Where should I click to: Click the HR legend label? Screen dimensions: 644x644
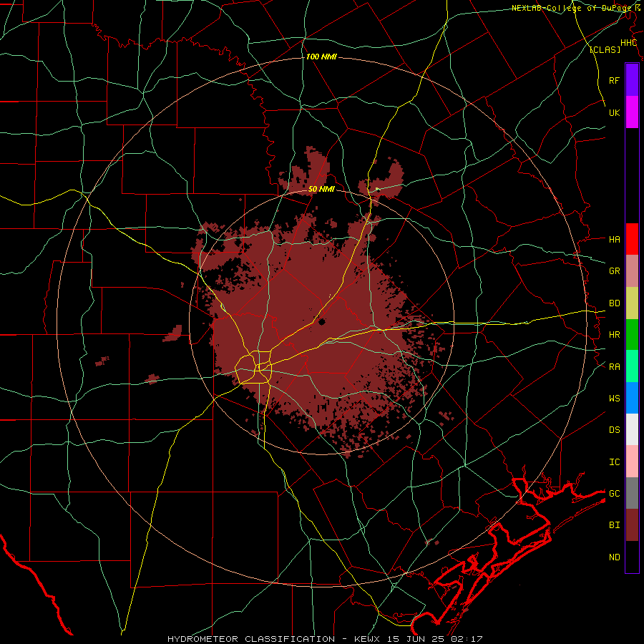click(614, 335)
